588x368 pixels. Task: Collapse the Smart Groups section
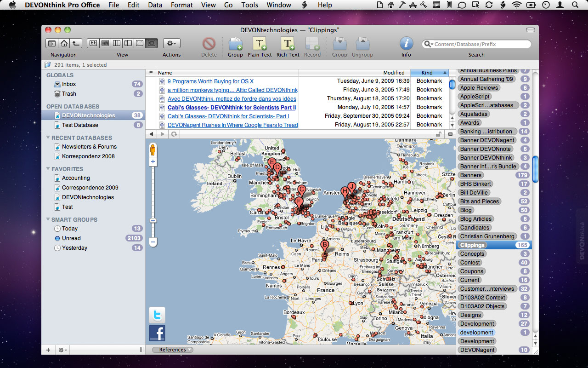(48, 219)
